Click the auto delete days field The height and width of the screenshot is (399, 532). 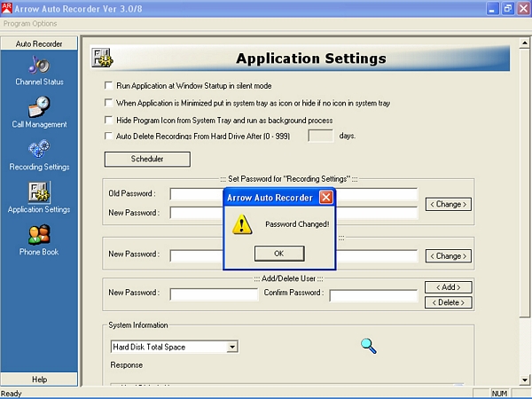click(321, 136)
